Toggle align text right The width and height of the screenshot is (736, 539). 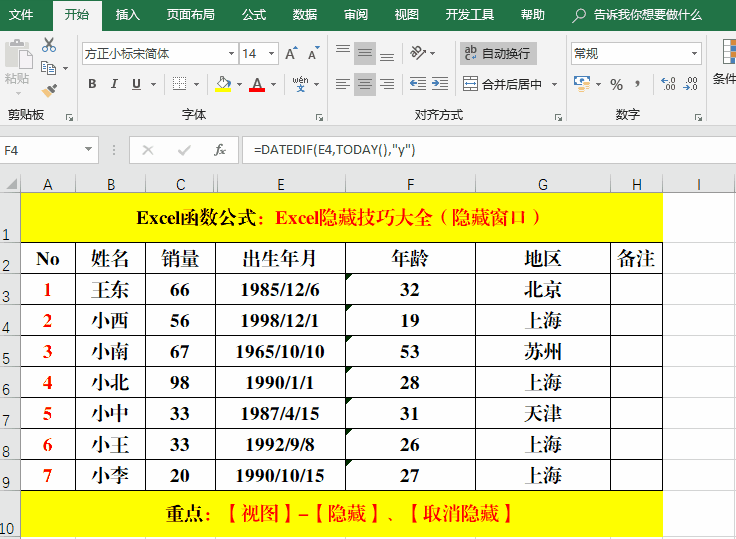pyautogui.click(x=387, y=84)
